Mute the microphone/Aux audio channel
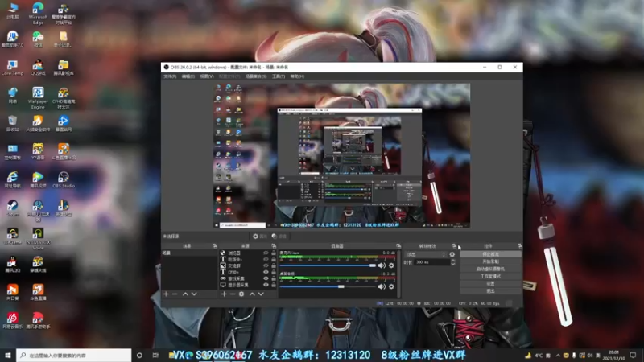The height and width of the screenshot is (362, 644). coord(382,265)
